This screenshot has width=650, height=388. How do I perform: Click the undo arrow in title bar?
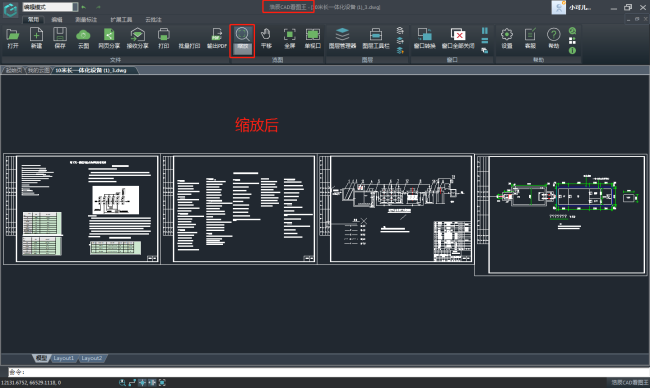[84, 7]
